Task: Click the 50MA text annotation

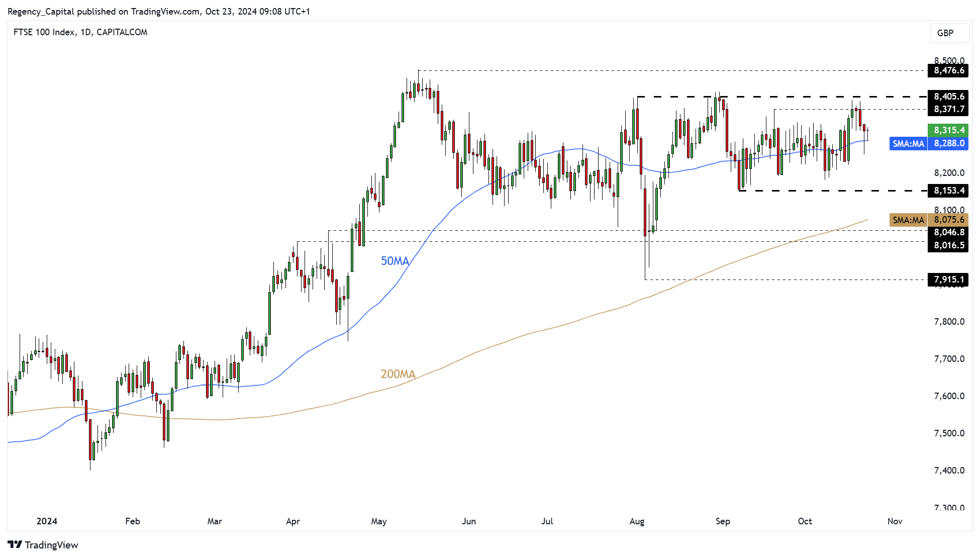Action: pyautogui.click(x=395, y=261)
